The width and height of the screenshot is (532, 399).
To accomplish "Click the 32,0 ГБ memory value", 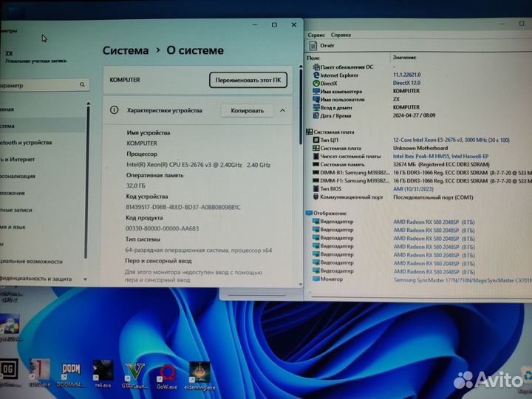I will (135, 186).
